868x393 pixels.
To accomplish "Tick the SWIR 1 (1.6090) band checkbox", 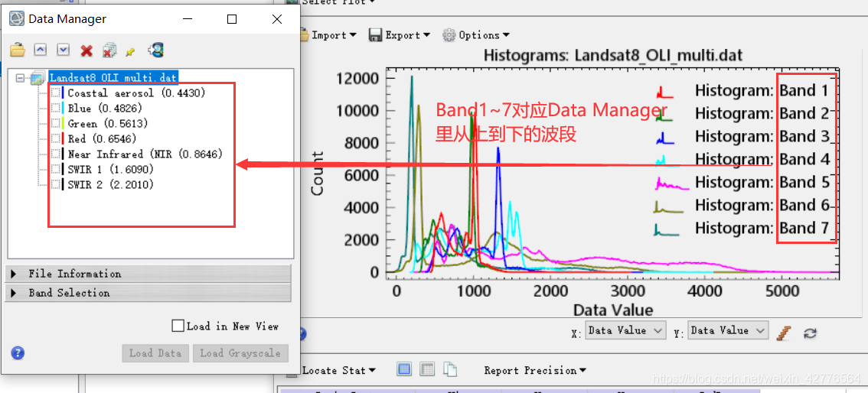I will pos(55,168).
